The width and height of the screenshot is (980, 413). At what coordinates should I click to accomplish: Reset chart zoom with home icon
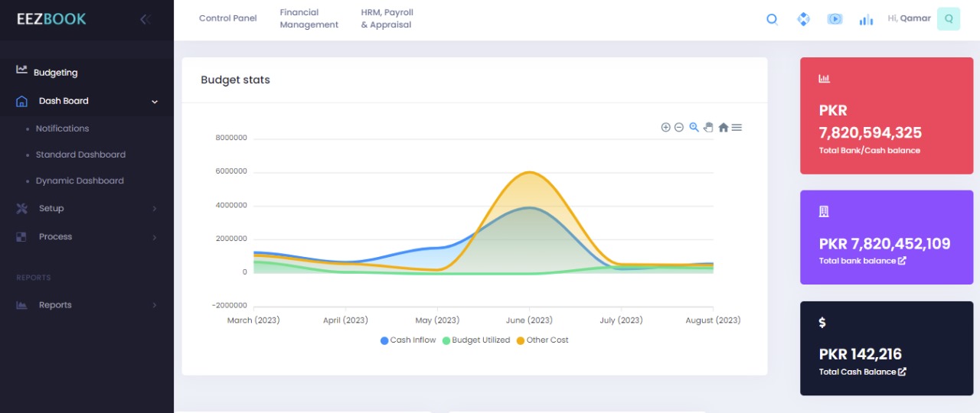pos(723,128)
